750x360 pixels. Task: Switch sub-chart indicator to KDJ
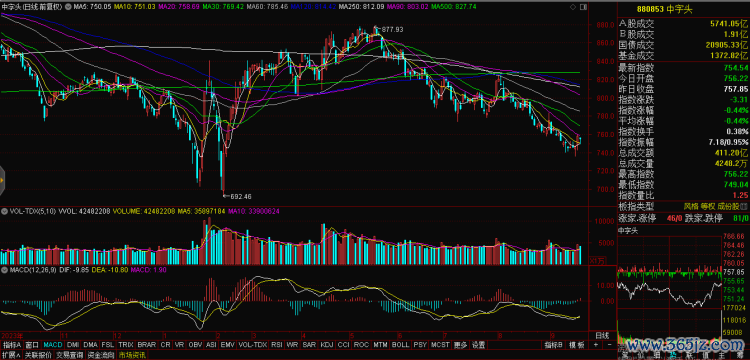pos(327,345)
